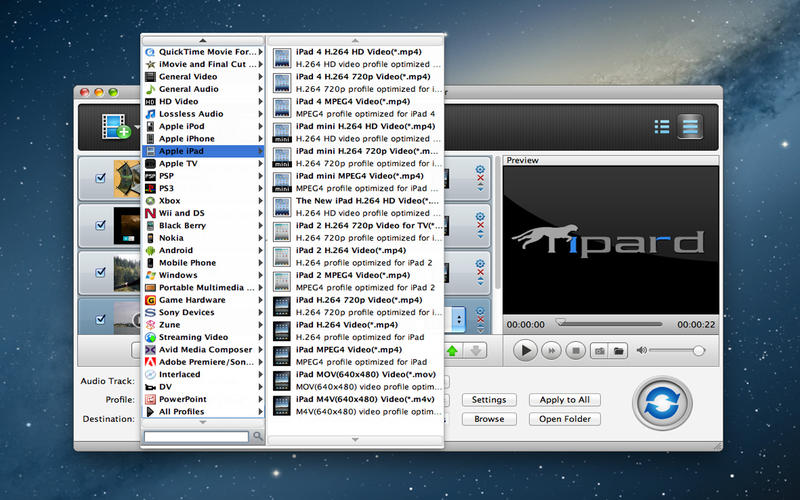Image resolution: width=800 pixels, height=500 pixels.
Task: Open Avid Media Composer submenu
Action: click(x=203, y=349)
